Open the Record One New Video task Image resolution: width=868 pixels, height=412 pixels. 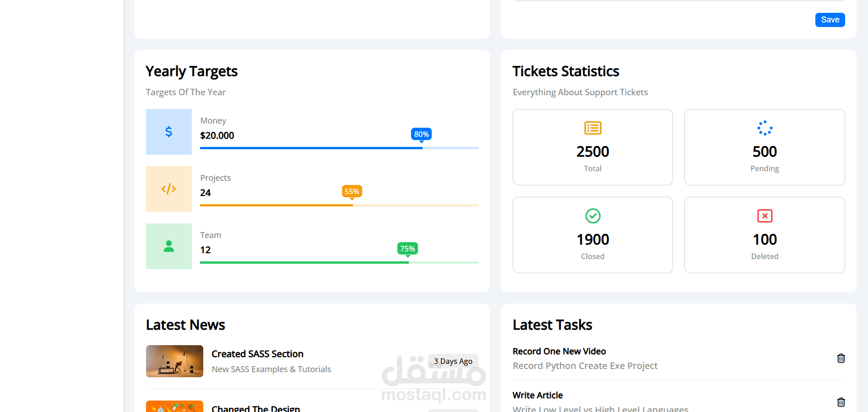559,351
